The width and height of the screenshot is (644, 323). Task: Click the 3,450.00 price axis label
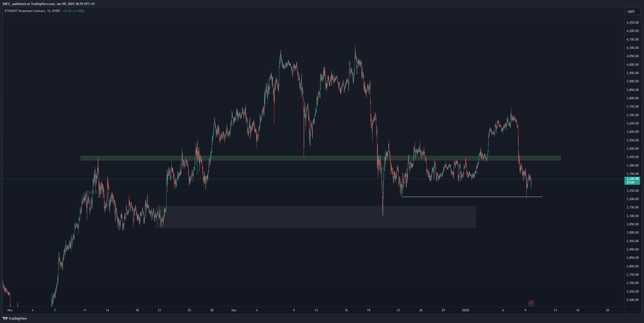click(x=632, y=157)
